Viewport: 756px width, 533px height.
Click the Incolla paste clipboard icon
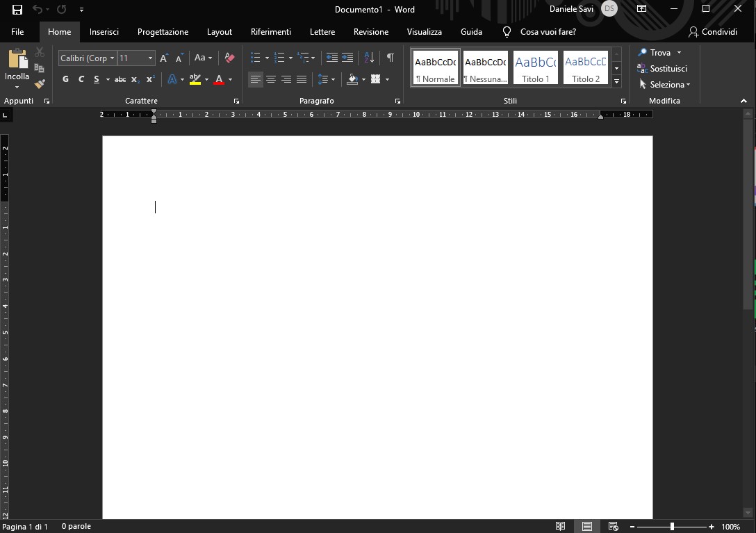(17, 59)
